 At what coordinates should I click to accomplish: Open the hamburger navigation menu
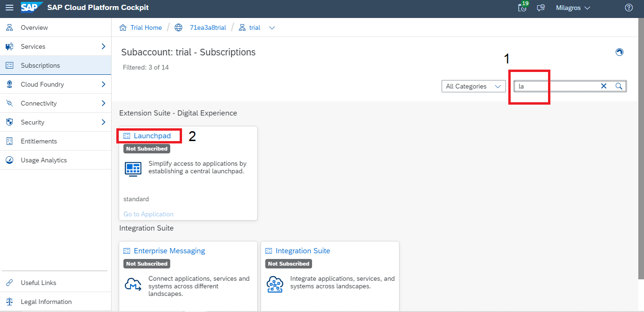point(9,8)
